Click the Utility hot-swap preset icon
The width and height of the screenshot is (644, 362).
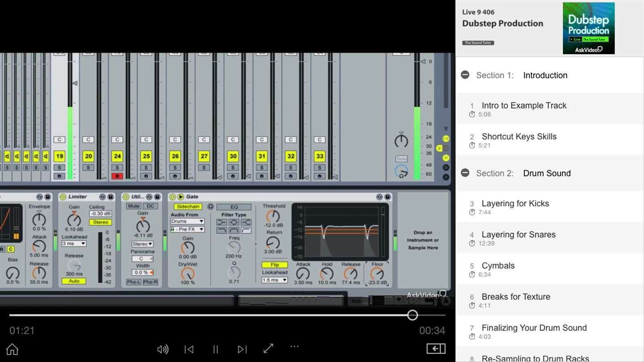149,197
